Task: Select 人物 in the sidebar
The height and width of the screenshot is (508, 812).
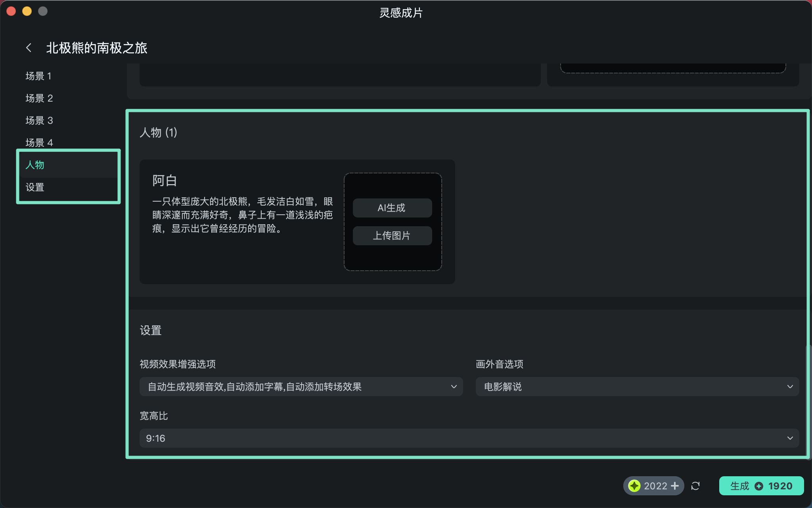Action: pyautogui.click(x=35, y=165)
